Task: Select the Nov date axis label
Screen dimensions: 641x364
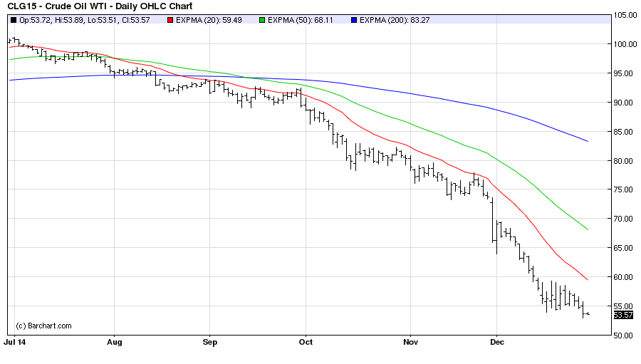Action: pyautogui.click(x=411, y=343)
